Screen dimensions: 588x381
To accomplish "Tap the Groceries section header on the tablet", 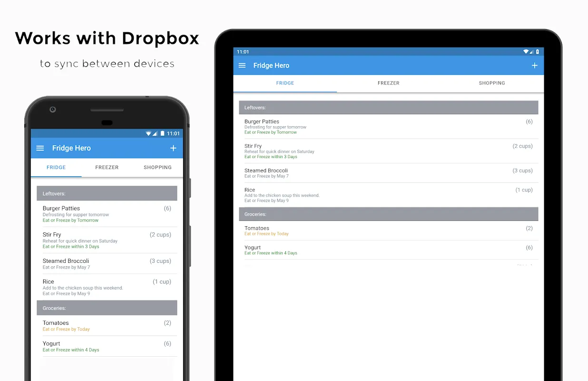I will (x=388, y=214).
